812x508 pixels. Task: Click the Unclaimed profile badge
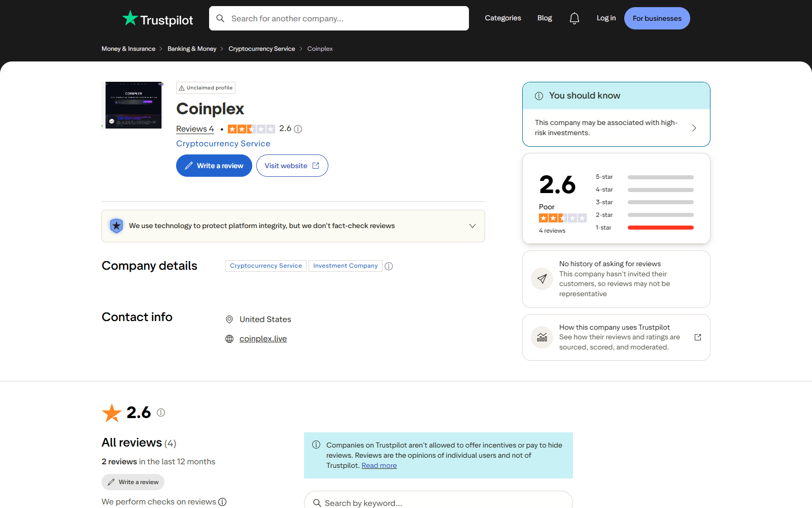click(x=206, y=88)
